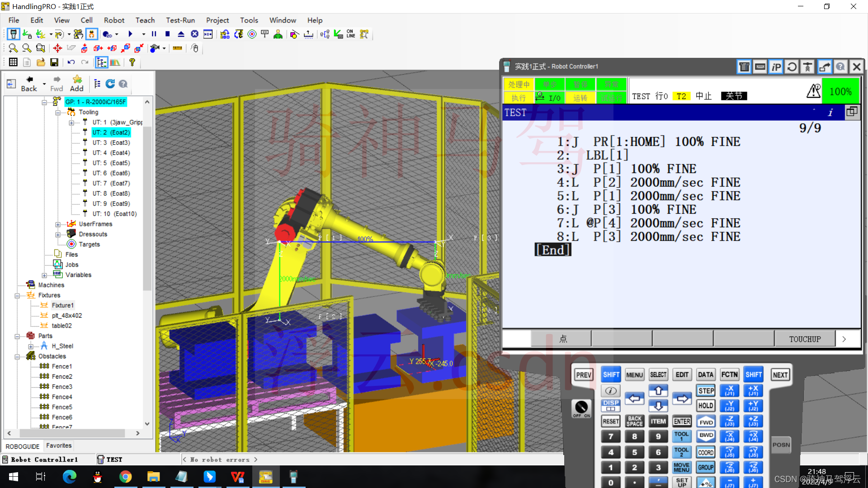Toggle the navigator tree panel icon
The image size is (868, 488).
pyautogui.click(x=102, y=62)
